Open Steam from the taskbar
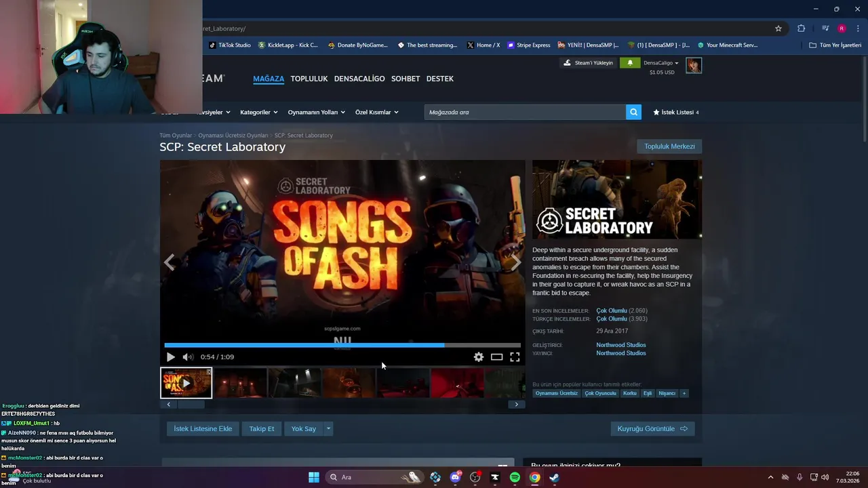This screenshot has height=488, width=868. [x=554, y=477]
